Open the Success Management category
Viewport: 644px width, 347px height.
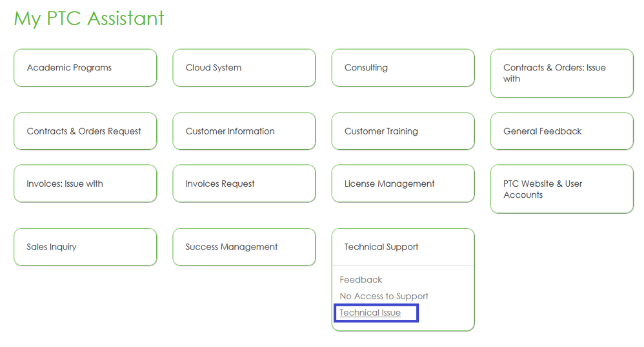pos(244,247)
